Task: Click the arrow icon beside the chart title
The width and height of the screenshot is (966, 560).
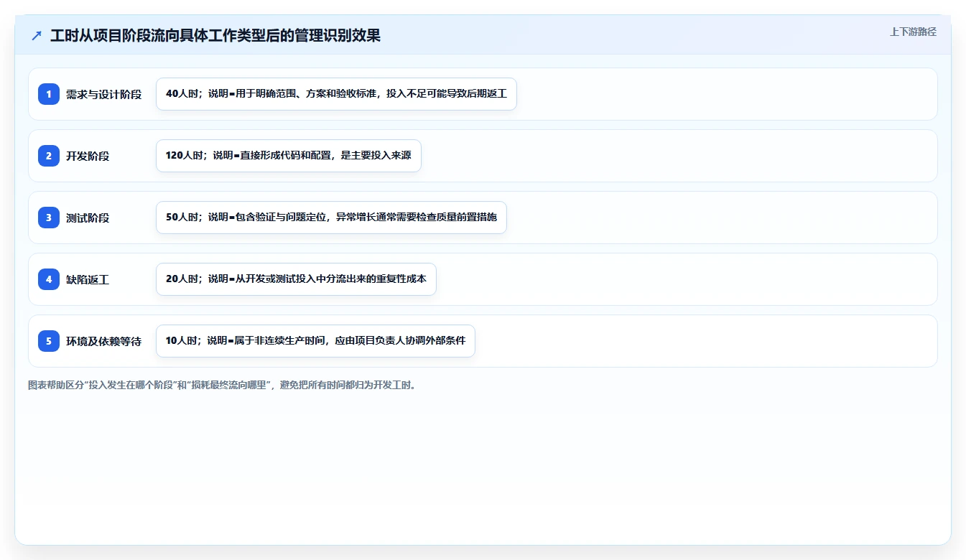Action: click(37, 36)
